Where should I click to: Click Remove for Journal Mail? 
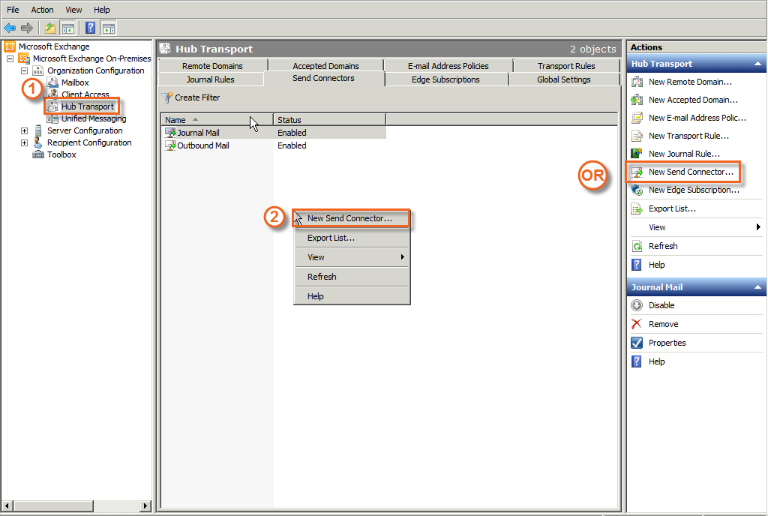pyautogui.click(x=663, y=325)
